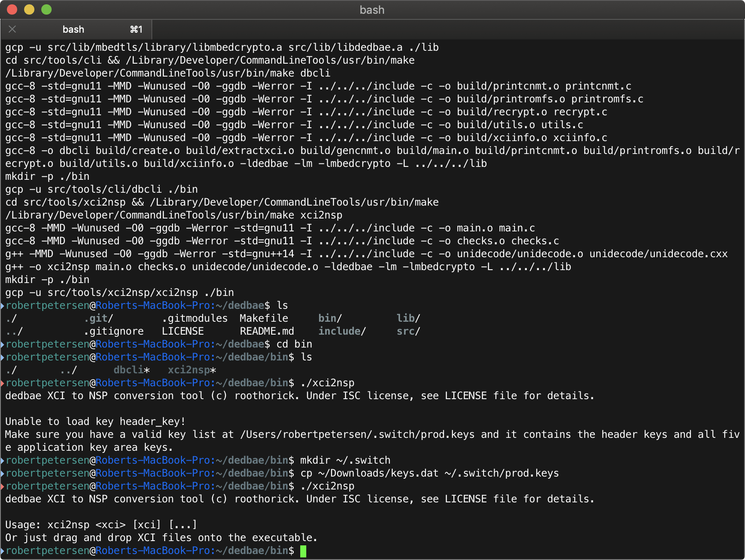Click the LICENSE file name in the ls output
Viewport: 745px width, 560px height.
coord(183,331)
